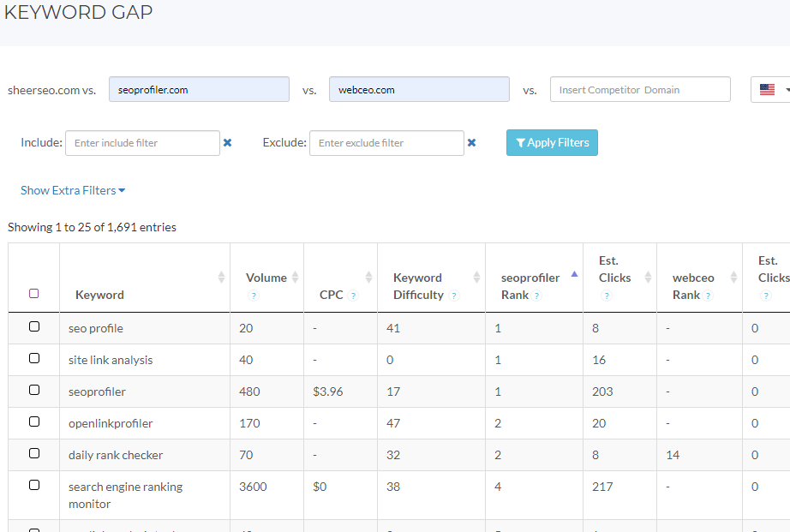This screenshot has height=532, width=790.
Task: Click the Keyword Difficulty header label
Action: coord(417,286)
